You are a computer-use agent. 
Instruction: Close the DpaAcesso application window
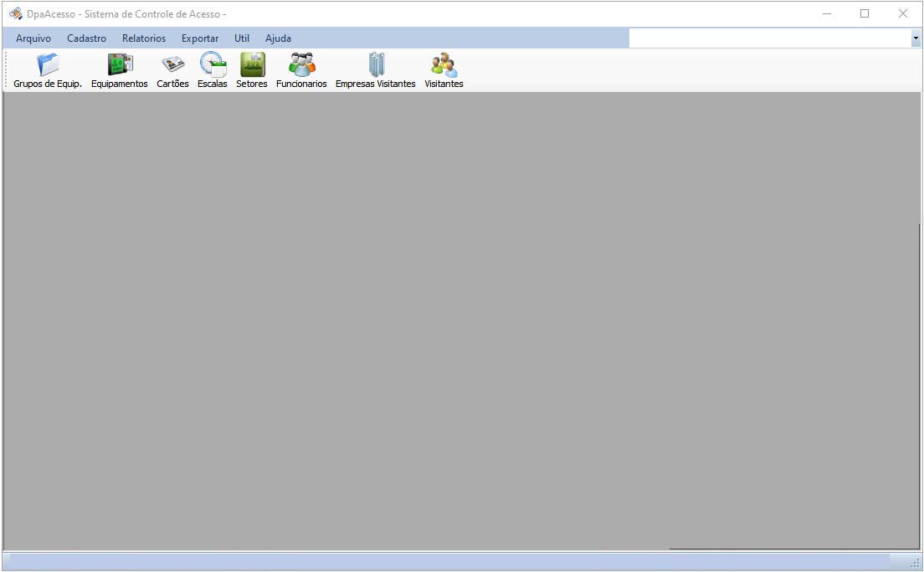pyautogui.click(x=903, y=13)
